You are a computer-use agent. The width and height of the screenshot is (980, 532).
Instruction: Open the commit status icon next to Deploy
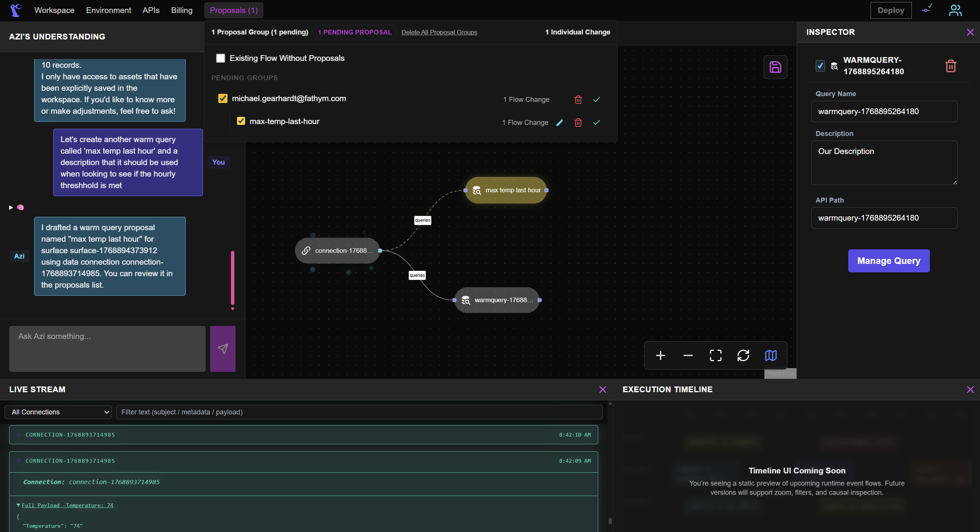(927, 9)
